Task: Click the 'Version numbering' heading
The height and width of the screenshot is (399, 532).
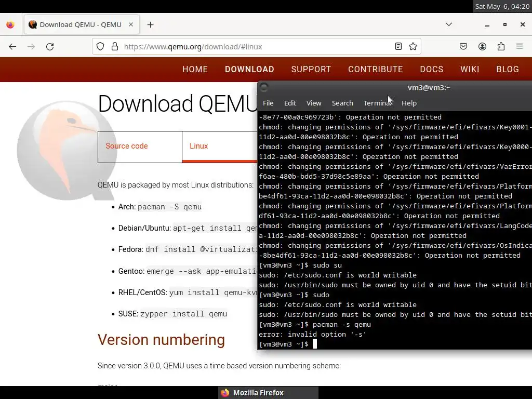Action: 161,340
